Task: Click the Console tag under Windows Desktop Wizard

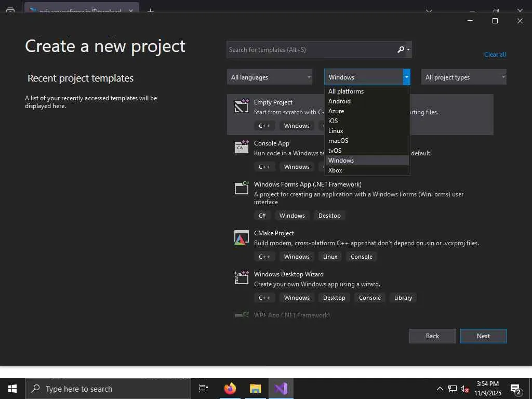Action: point(370,298)
